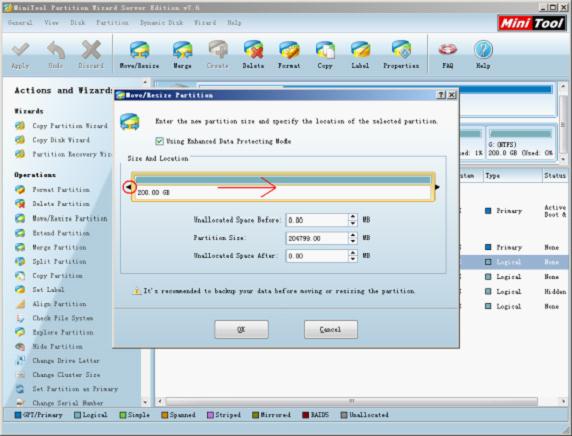Focus the Unallocated Space Before field
Viewport: 572px width, 436px height.
click(317, 220)
